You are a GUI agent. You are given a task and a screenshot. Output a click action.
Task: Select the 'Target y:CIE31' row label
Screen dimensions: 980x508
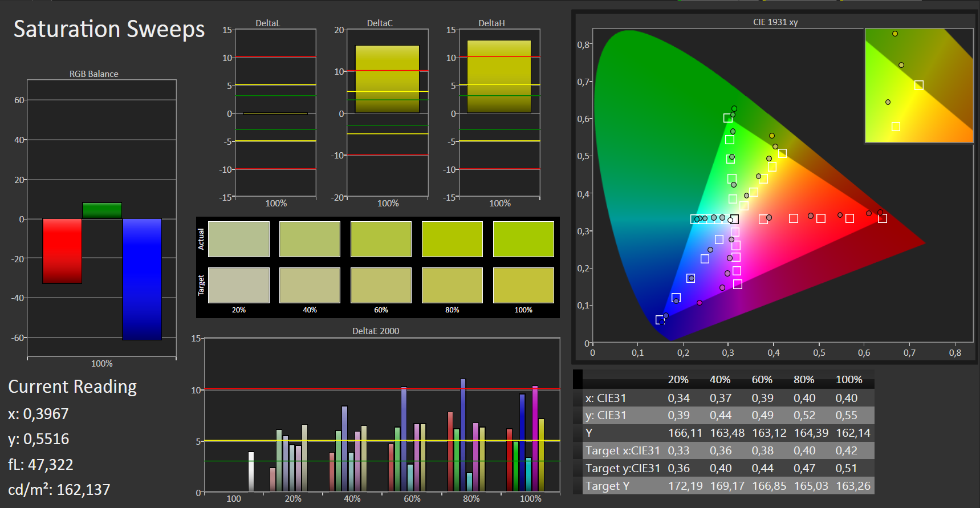(x=623, y=468)
